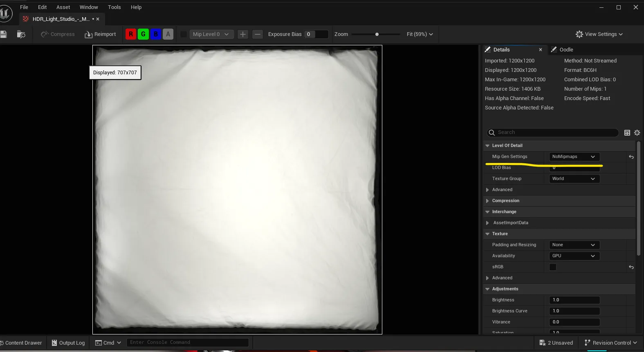Open the Window menu
The width and height of the screenshot is (644, 352).
89,7
